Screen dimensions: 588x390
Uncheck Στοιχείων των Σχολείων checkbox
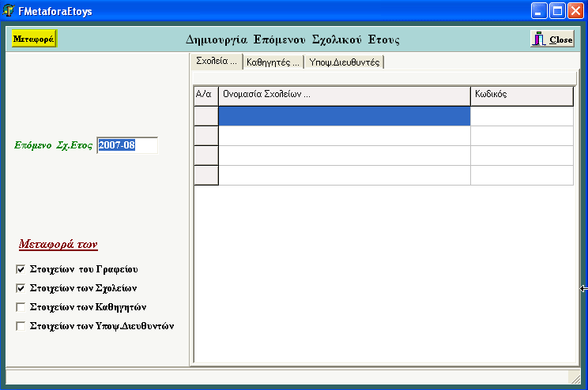21,288
